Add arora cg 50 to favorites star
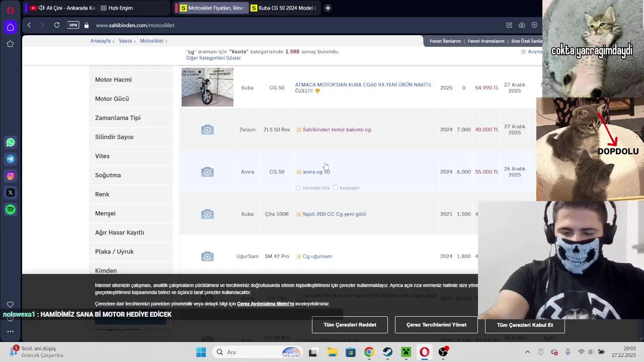 tap(298, 188)
